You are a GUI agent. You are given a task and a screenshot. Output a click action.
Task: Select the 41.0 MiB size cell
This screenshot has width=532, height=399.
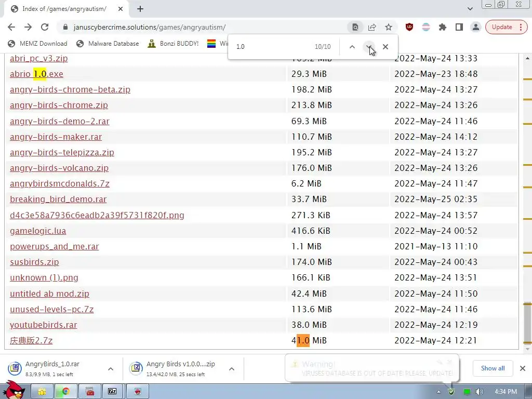(x=309, y=340)
